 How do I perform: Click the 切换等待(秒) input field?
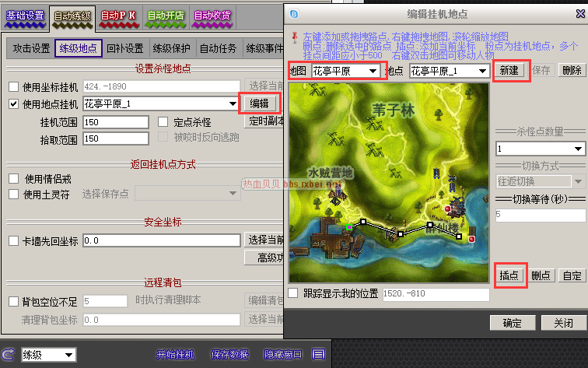(541, 215)
